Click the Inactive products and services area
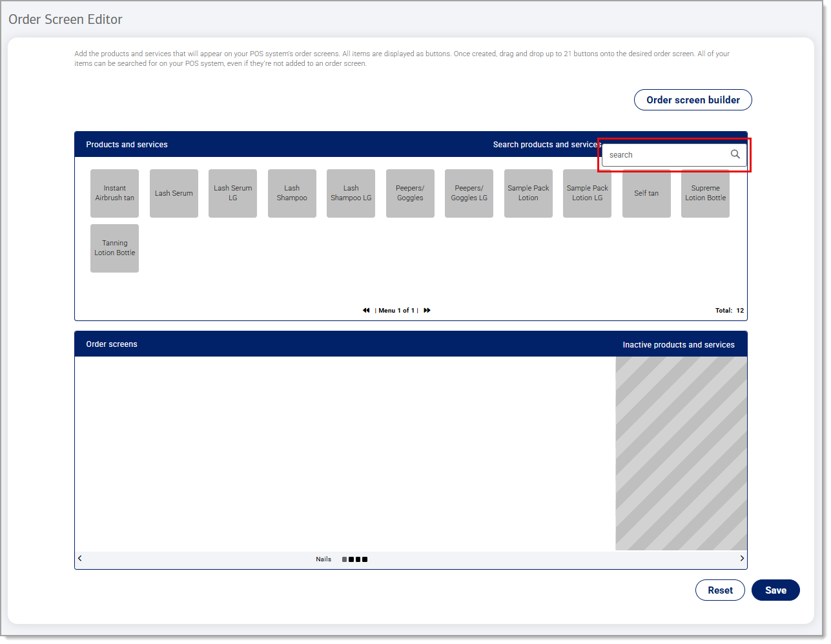This screenshot has height=644, width=831. point(681,453)
